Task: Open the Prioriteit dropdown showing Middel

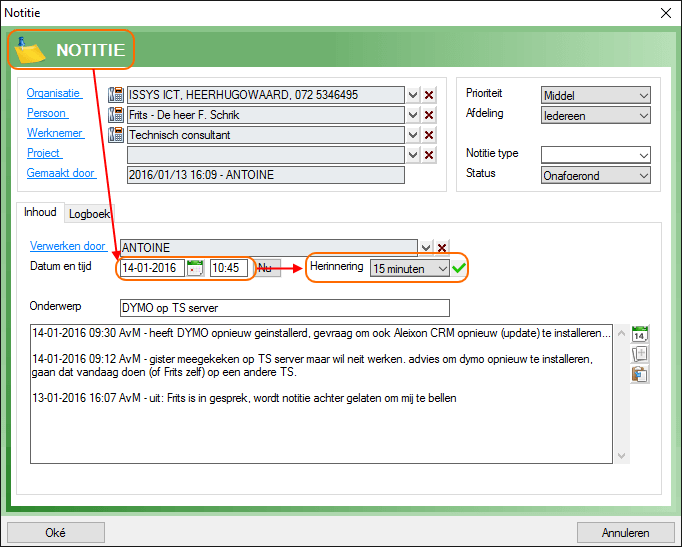Action: tap(595, 95)
